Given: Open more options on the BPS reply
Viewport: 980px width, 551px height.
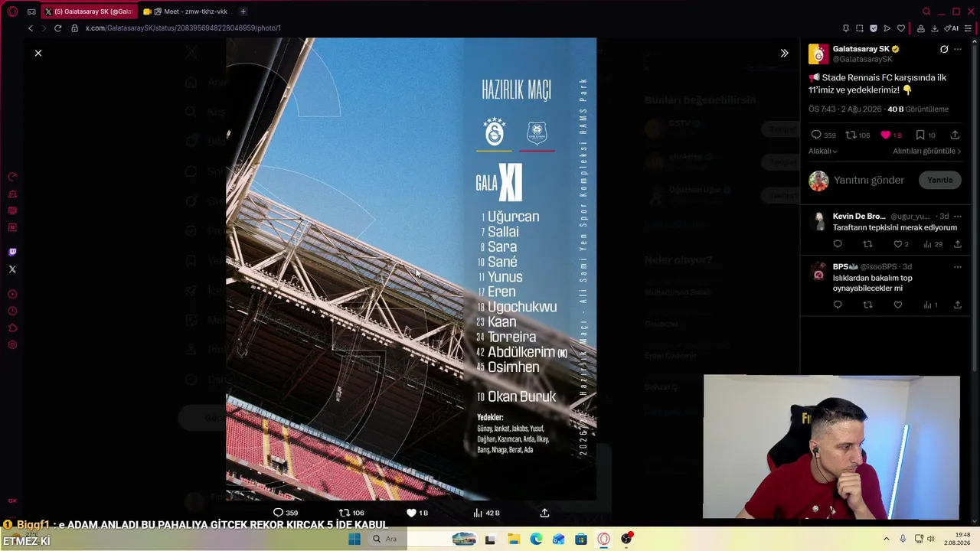Looking at the screenshot, I should (x=957, y=267).
